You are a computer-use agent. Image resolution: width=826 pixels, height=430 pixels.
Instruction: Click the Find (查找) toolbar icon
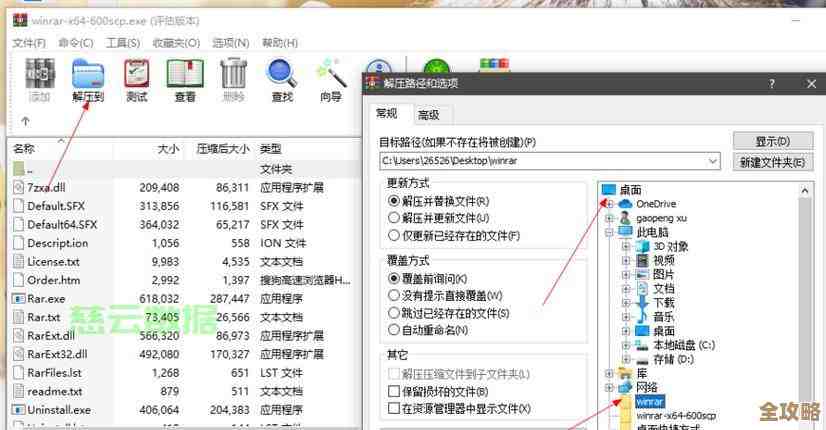tap(282, 73)
